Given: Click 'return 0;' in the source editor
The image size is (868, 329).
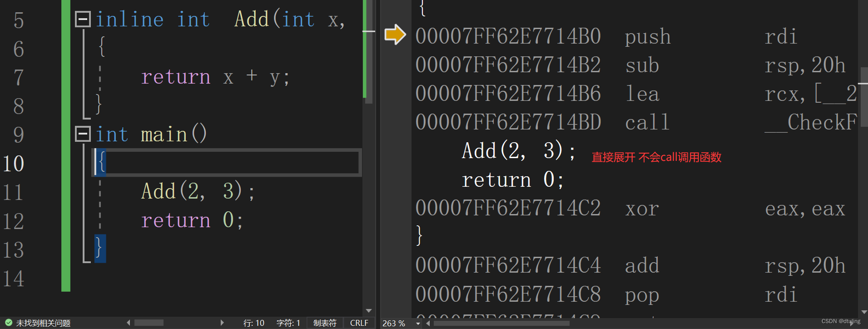Looking at the screenshot, I should pos(193,220).
